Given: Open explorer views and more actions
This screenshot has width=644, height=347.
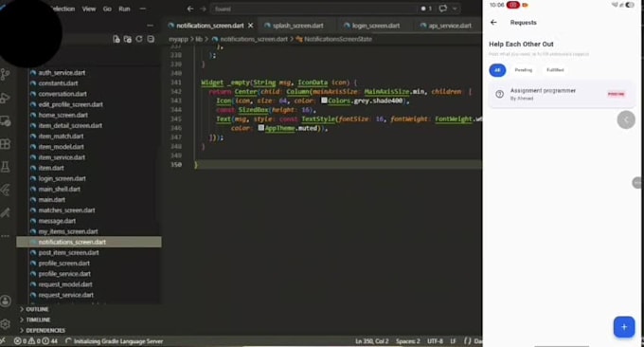Looking at the screenshot, I should click(x=150, y=26).
